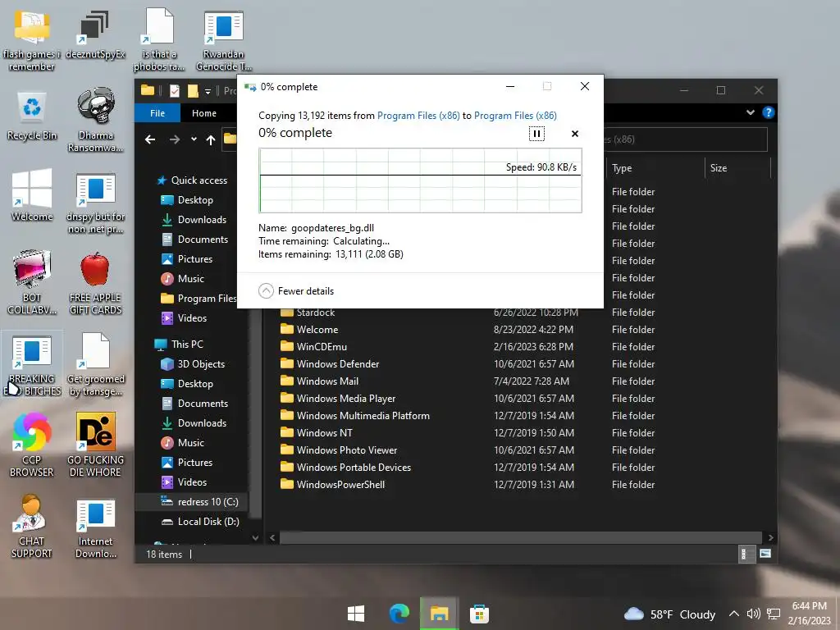Open Microsoft Store from taskbar
This screenshot has width=840, height=630.
(479, 614)
